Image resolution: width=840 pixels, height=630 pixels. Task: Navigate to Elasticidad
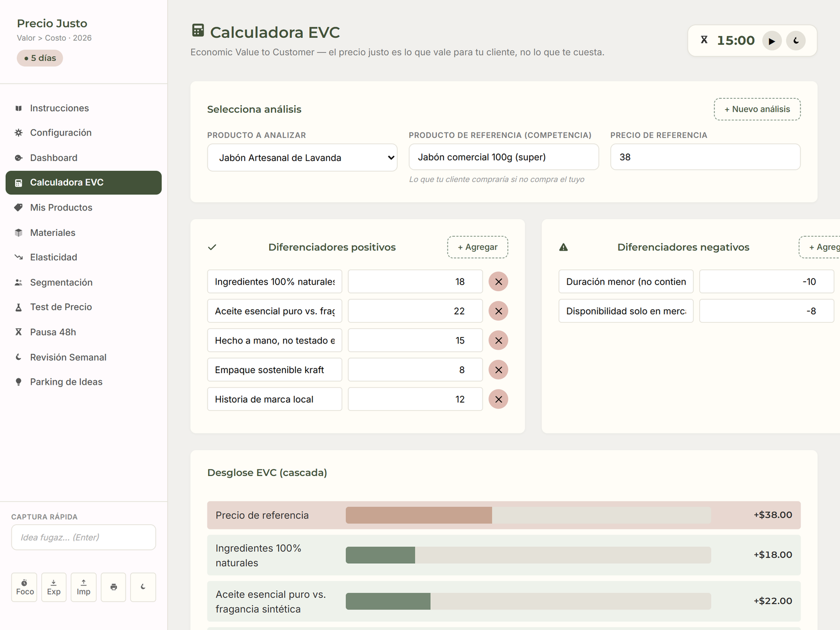84,257
